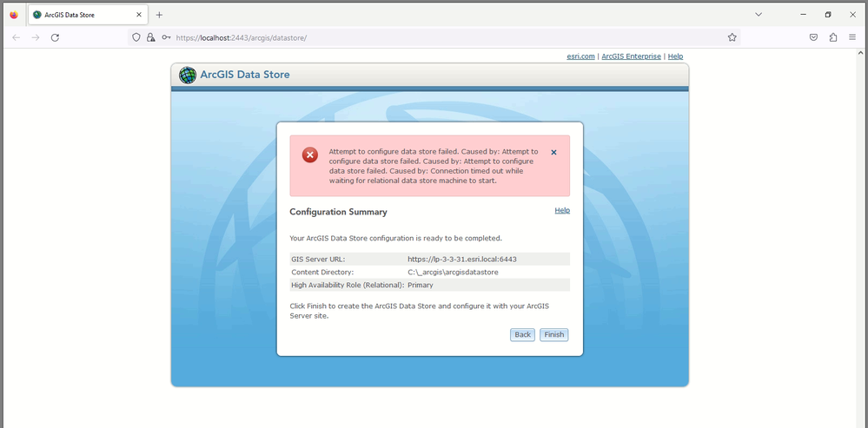Click the Primary role value
Screen dimensions: 868x428
[421, 286]
